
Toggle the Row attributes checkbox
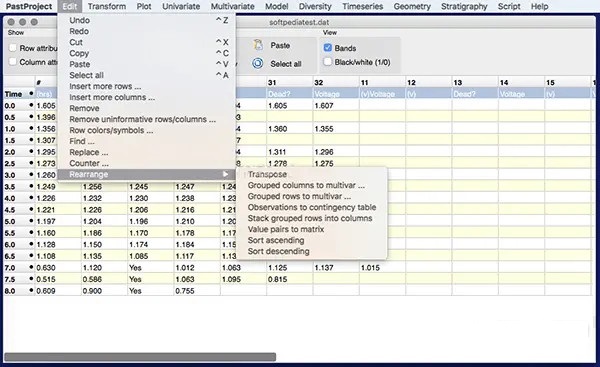tap(13, 48)
